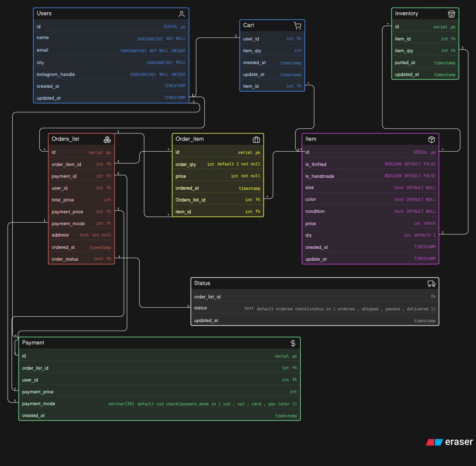Click order_qty field in Order_item table

[x=218, y=164]
